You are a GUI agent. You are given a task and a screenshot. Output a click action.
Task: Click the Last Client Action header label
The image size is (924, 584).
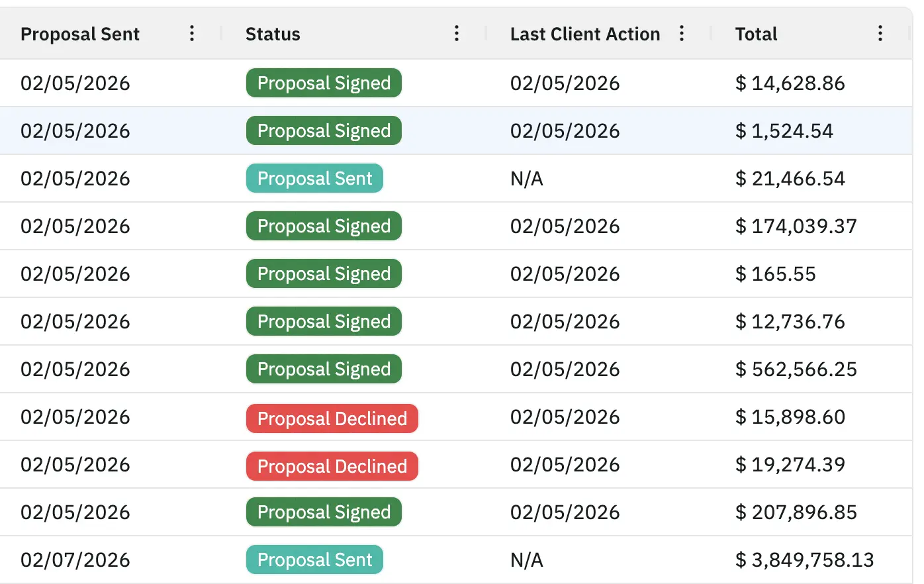pos(585,33)
